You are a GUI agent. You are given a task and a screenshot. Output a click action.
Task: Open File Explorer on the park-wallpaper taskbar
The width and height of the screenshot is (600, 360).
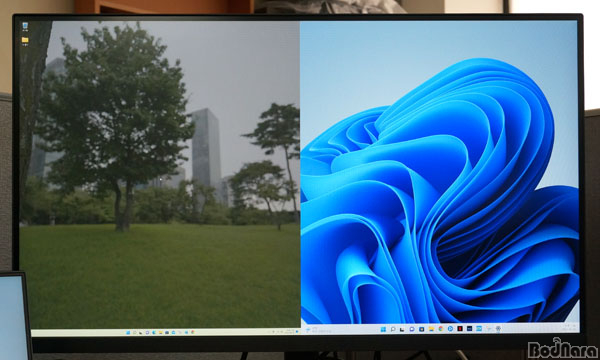pyautogui.click(x=161, y=332)
